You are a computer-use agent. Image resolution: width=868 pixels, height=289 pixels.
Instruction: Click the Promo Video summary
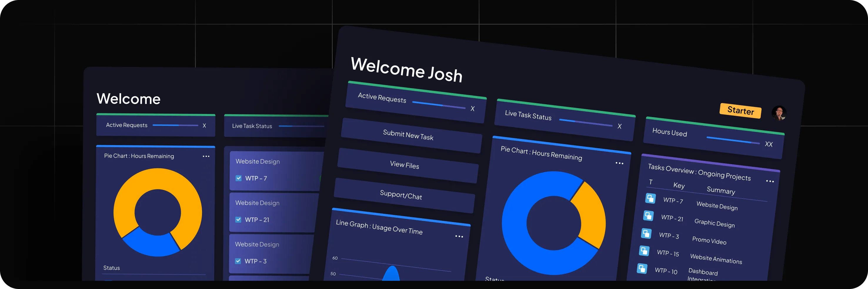709,241
